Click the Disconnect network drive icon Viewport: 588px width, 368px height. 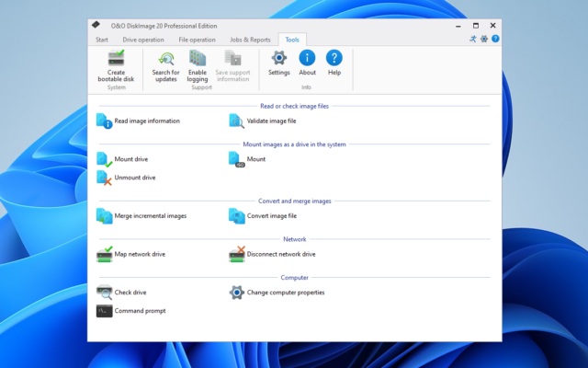click(237, 254)
